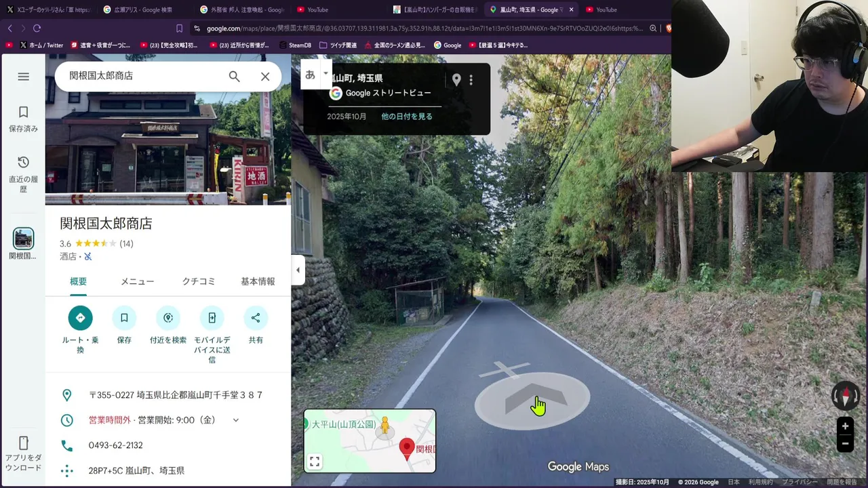Open the プライバシー privacy link
This screenshot has width=868, height=488.
pyautogui.click(x=800, y=482)
